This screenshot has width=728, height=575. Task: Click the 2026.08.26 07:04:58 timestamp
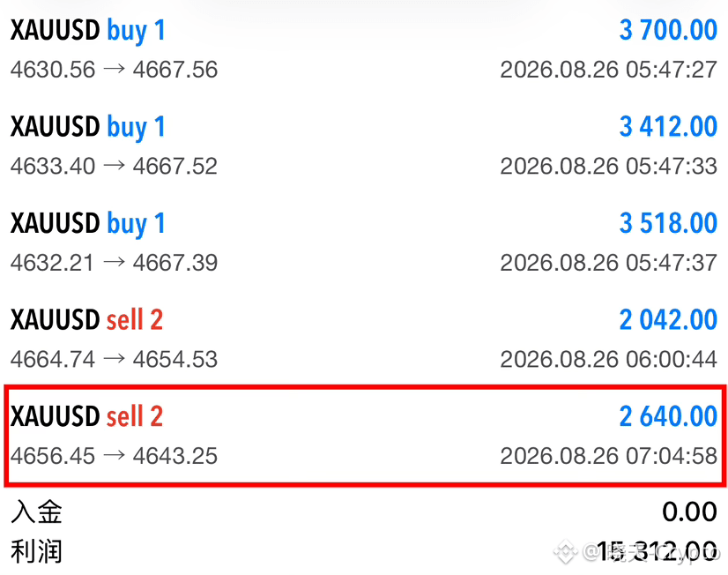[x=609, y=456]
